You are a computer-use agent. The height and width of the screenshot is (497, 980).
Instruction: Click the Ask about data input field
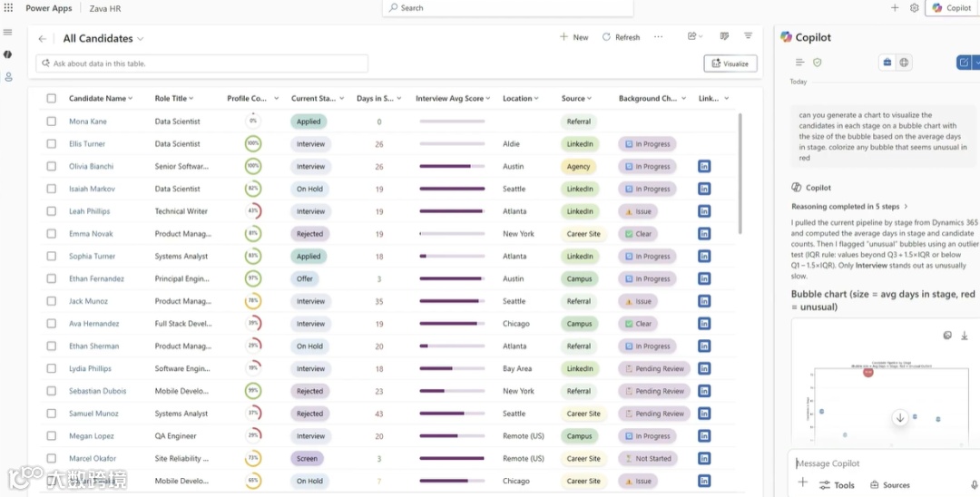click(x=201, y=63)
